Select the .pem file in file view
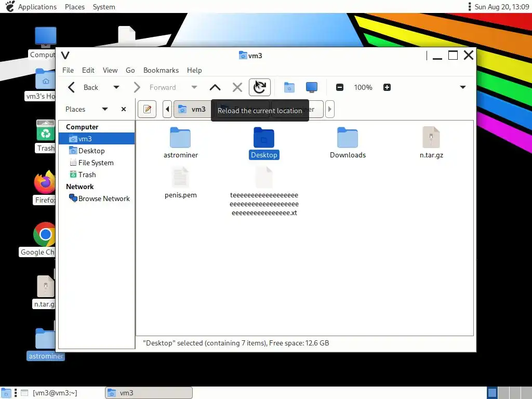This screenshot has width=532, height=399. 180,183
